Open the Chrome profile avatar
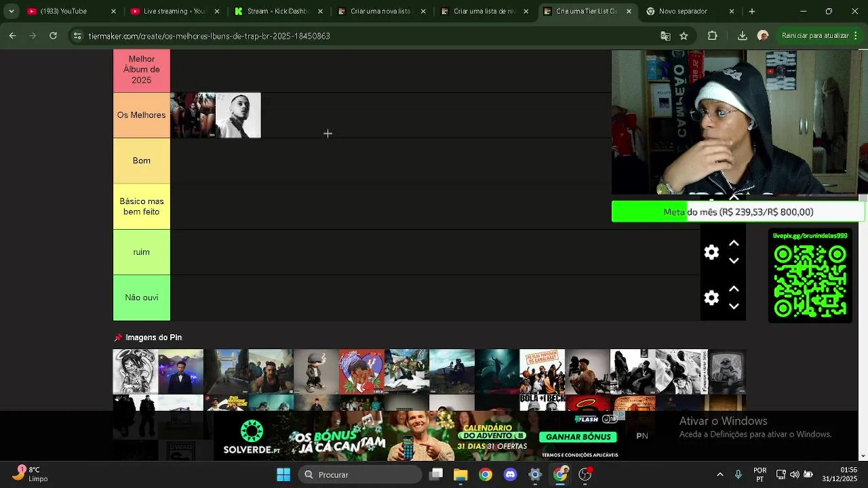 click(x=763, y=36)
